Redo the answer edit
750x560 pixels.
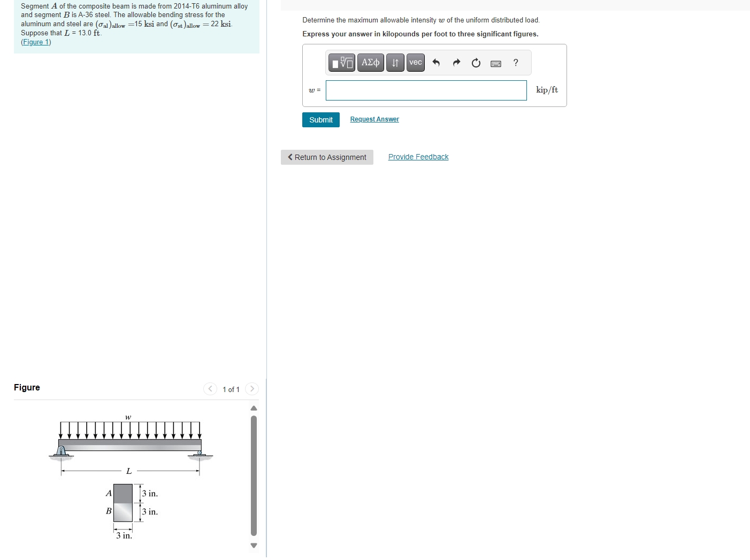(x=456, y=63)
